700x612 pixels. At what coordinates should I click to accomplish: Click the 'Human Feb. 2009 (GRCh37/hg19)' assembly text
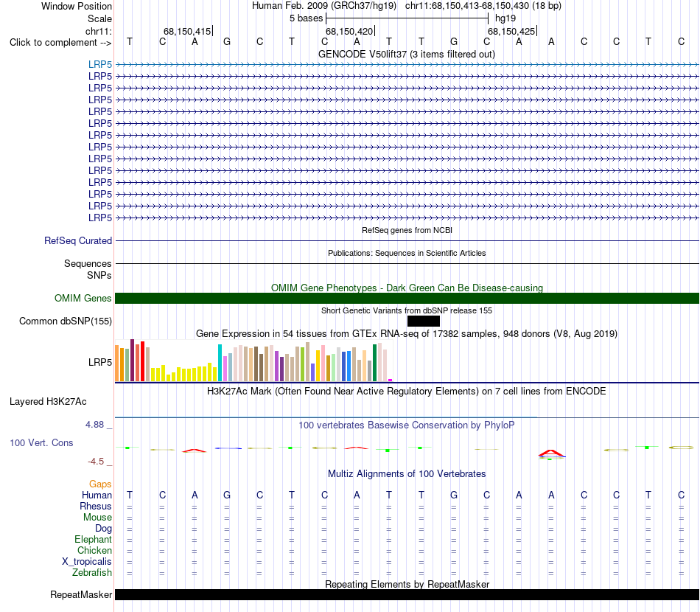(324, 6)
